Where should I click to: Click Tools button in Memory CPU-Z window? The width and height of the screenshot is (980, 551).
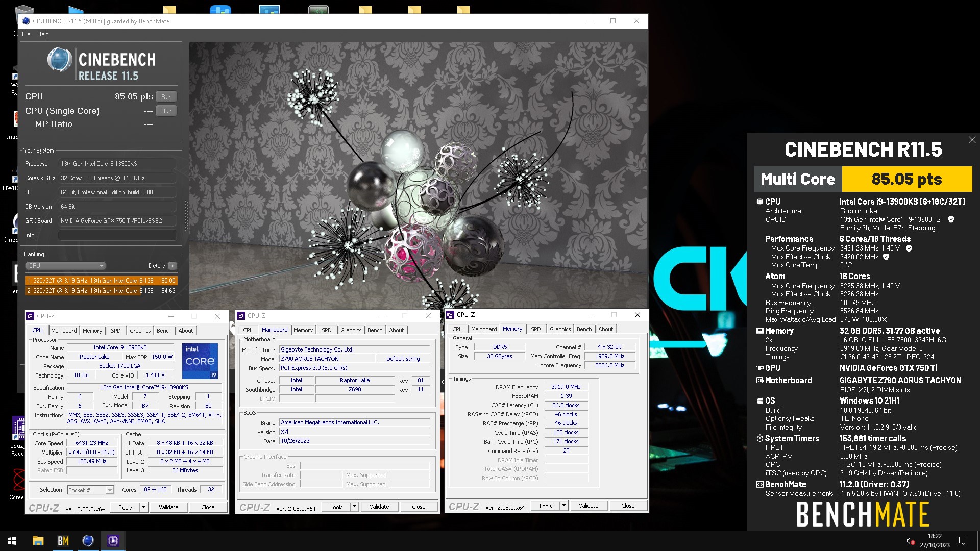pyautogui.click(x=545, y=506)
